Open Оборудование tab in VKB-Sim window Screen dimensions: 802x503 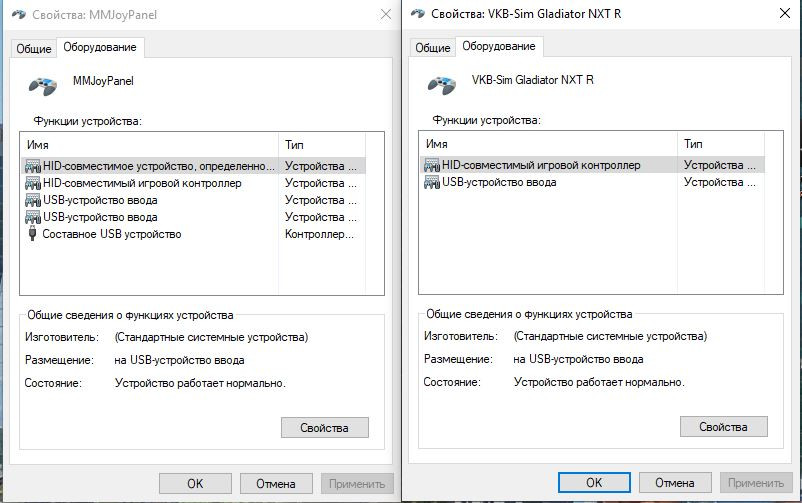(499, 46)
